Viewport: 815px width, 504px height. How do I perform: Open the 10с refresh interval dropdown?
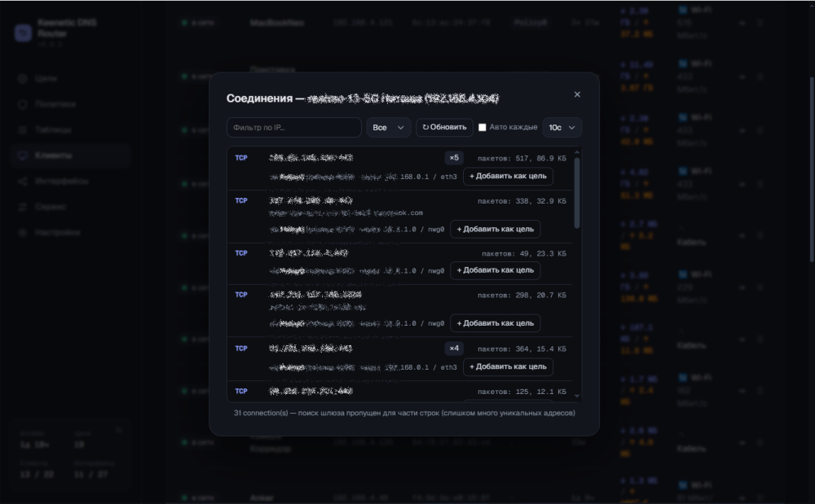[562, 128]
